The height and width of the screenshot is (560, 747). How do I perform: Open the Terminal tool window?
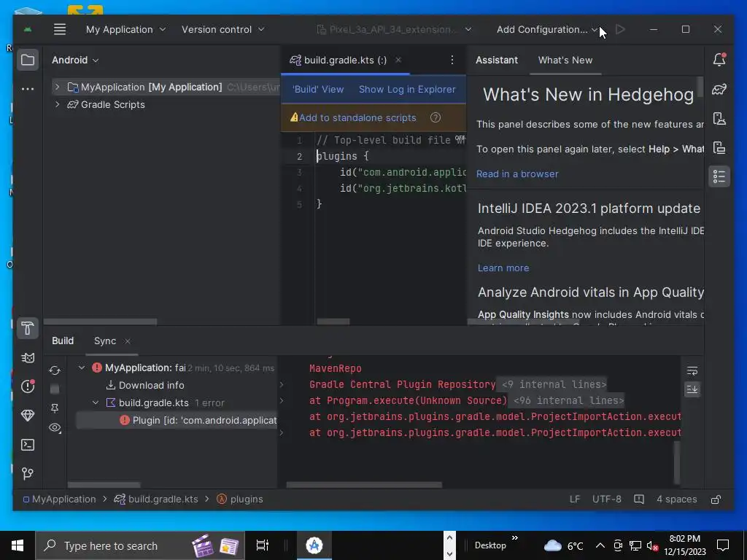(28, 445)
